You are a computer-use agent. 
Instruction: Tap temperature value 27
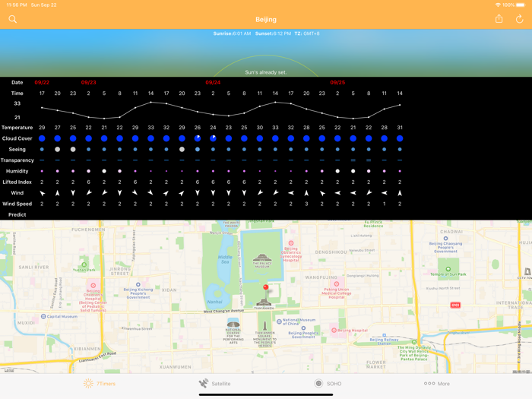pos(57,128)
